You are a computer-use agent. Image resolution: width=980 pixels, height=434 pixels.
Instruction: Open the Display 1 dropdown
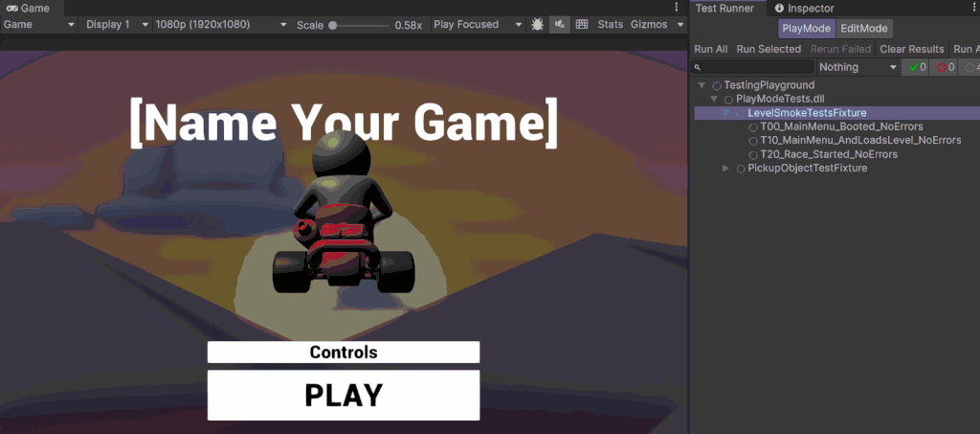117,24
